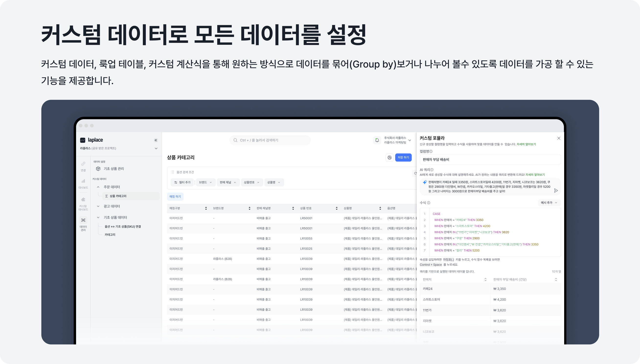Click the sigma icon beside 상품 카테고리
Viewport: 640px width, 364px height.
106,196
